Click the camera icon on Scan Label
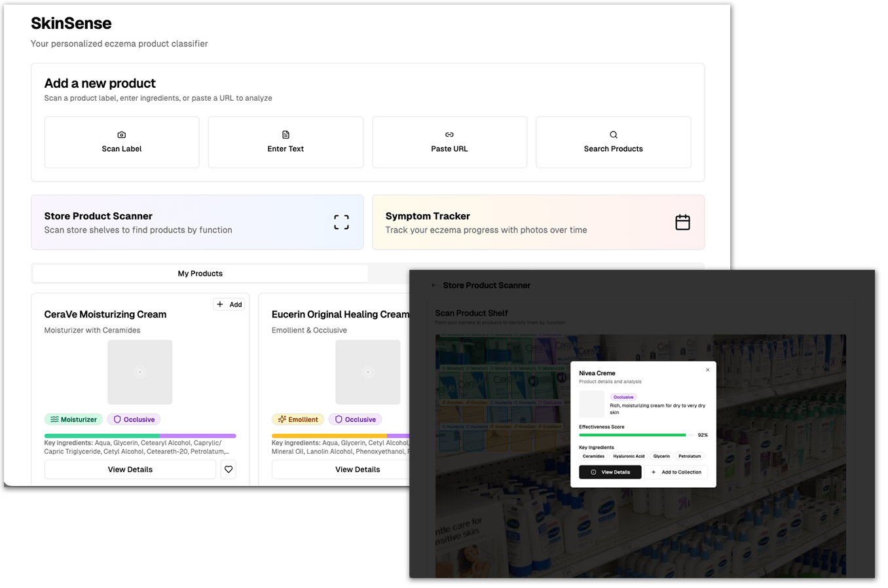Screen dimensions: 888x588 click(121, 135)
